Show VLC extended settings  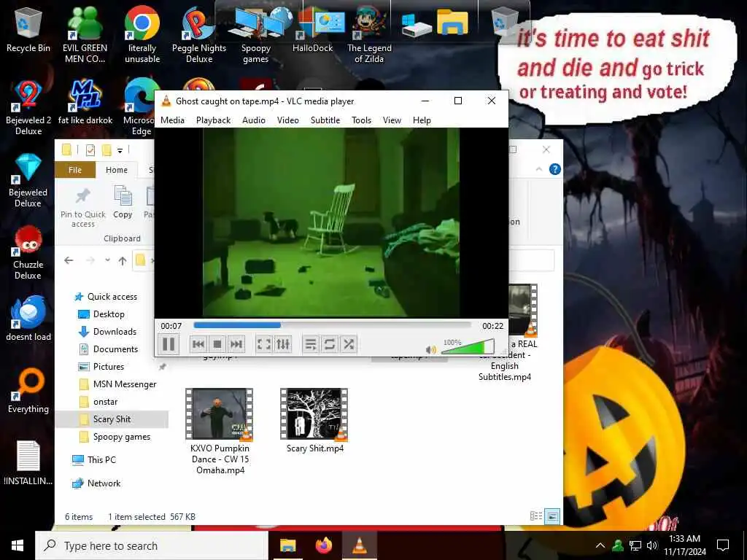pos(283,344)
